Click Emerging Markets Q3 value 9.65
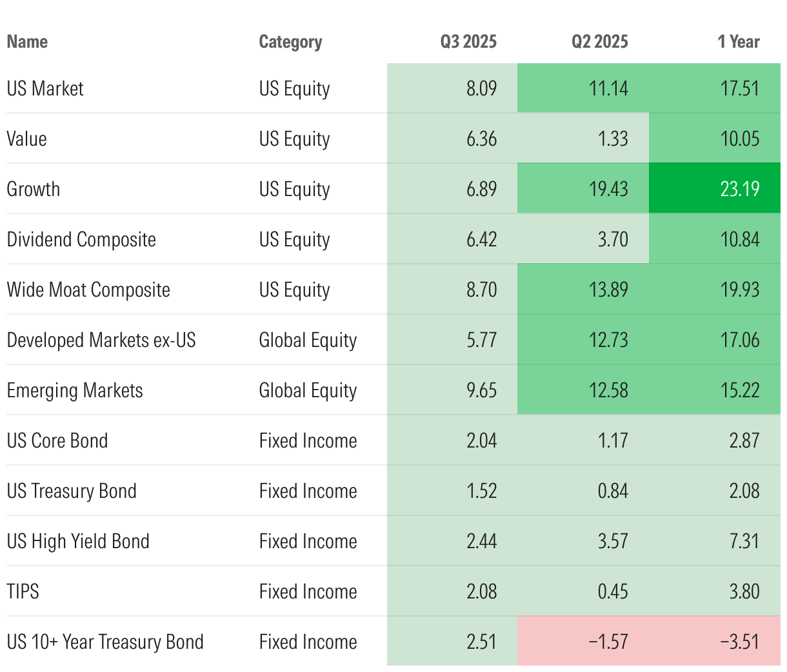This screenshot has height=672, width=787. click(481, 390)
